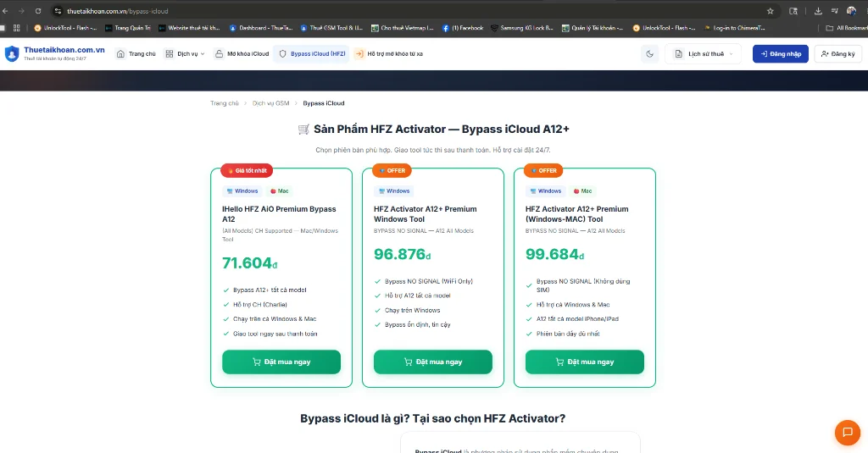Click the Phiên bản đầy đủ nhất feature line
Screen dimensions: 868x453
click(x=568, y=334)
